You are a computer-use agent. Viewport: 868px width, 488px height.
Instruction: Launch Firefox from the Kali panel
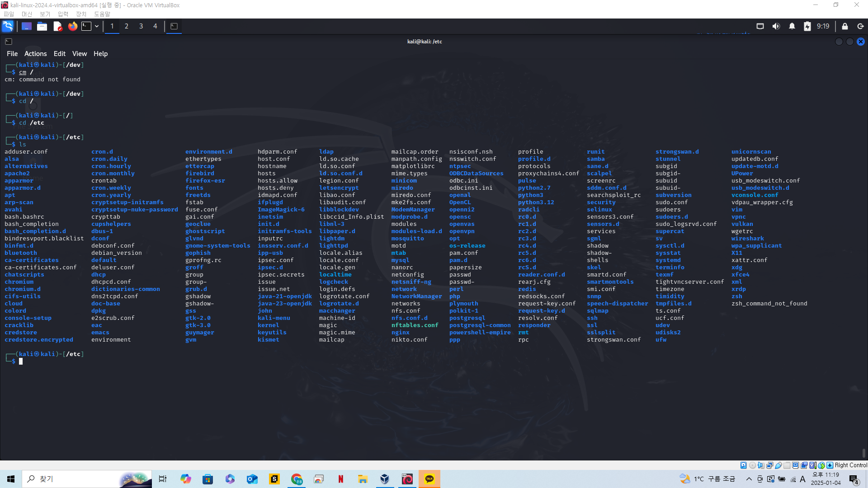coord(72,26)
